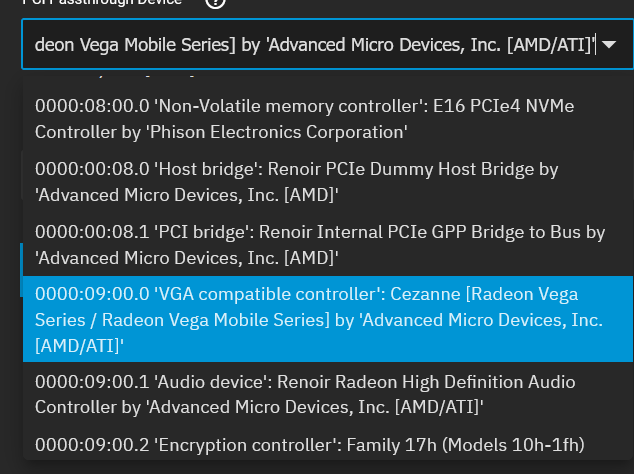Image resolution: width=634 pixels, height=474 pixels.
Task: Select the 0000:08:00.0 NVMe Controller option
Action: pos(328,119)
